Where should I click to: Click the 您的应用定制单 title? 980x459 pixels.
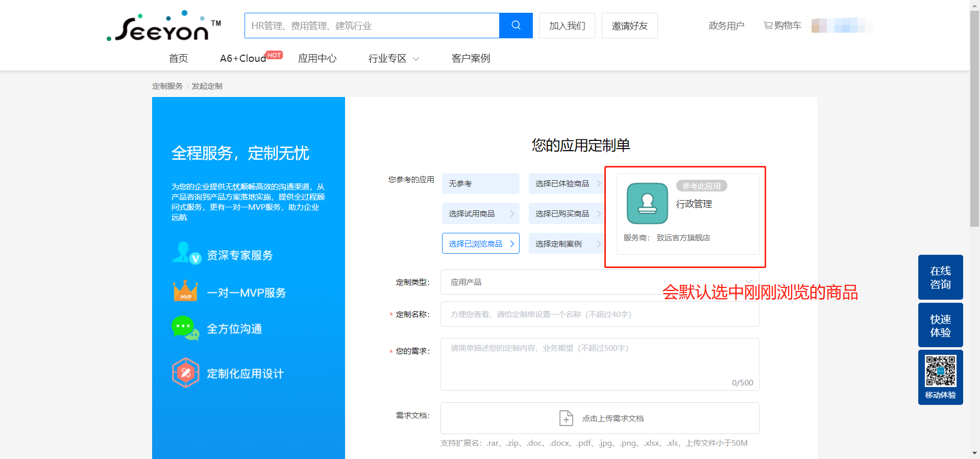(x=581, y=145)
